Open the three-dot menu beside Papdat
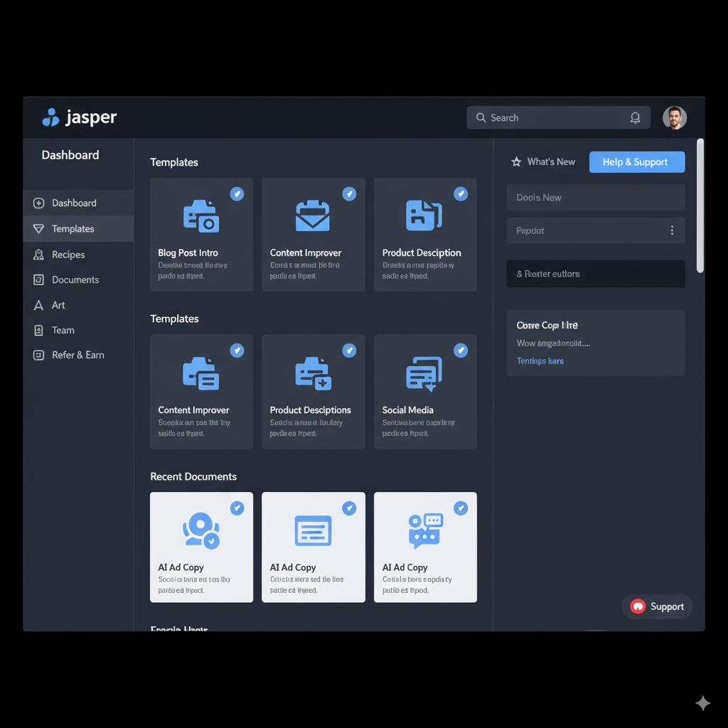 click(x=672, y=230)
